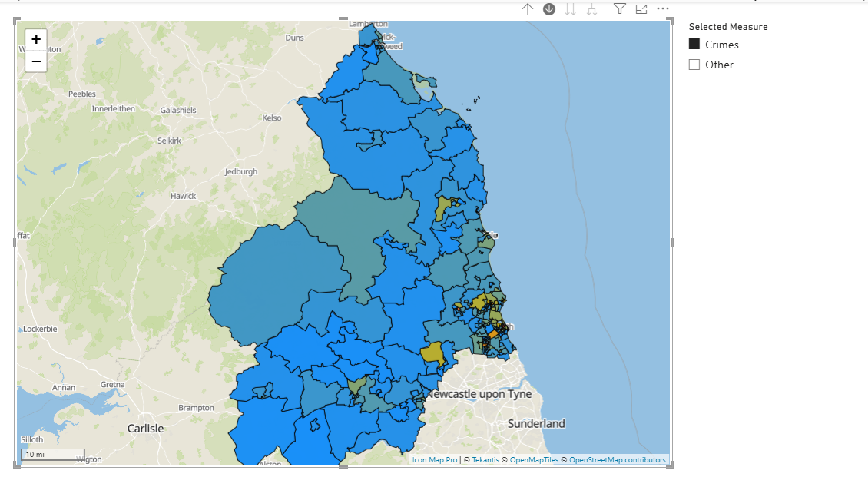Go to next level in hierarchy
Screen dimensions: 868x477
tap(571, 9)
